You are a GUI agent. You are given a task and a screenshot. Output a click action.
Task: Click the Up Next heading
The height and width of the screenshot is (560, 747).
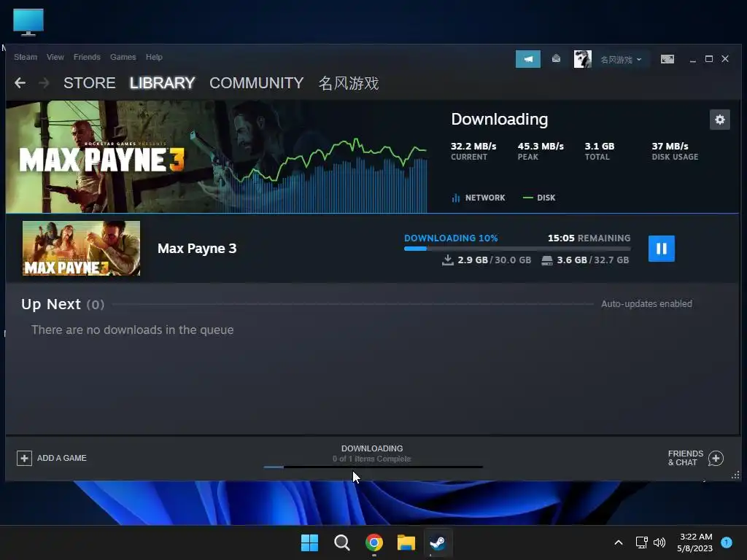coord(51,304)
